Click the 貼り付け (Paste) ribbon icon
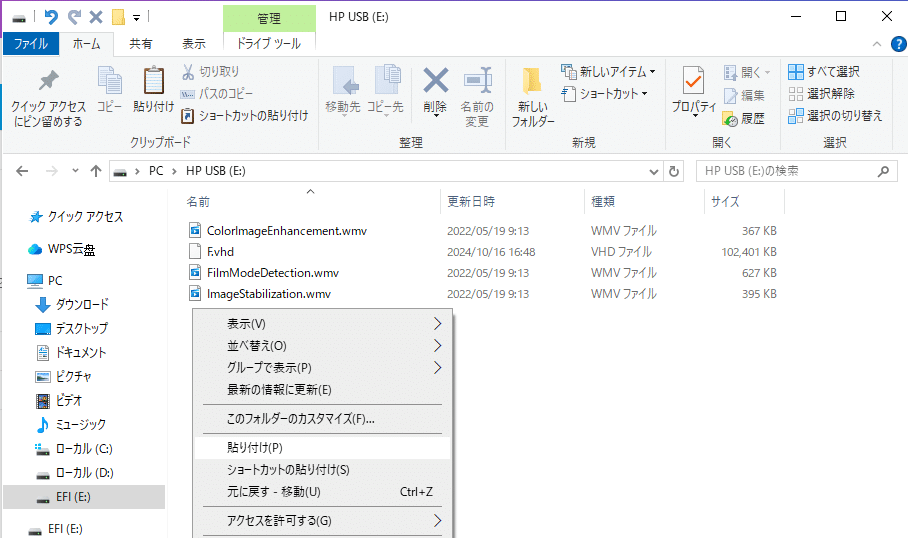The image size is (908, 538). [x=153, y=90]
